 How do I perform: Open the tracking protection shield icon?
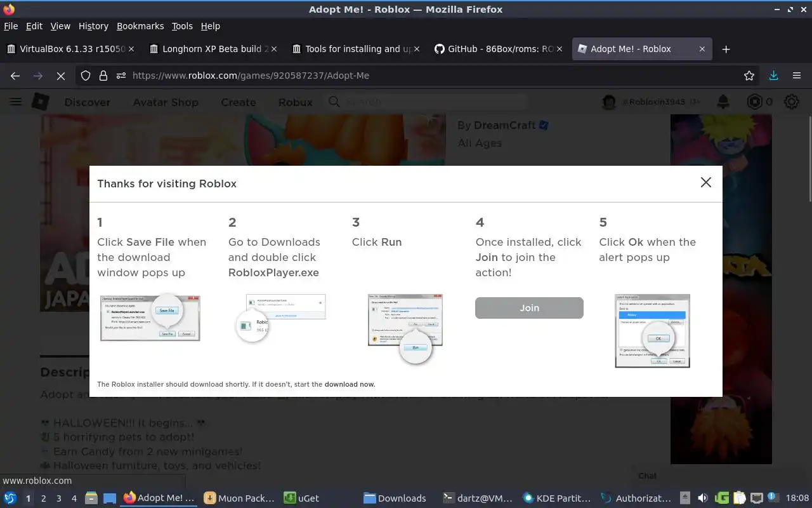pos(86,76)
